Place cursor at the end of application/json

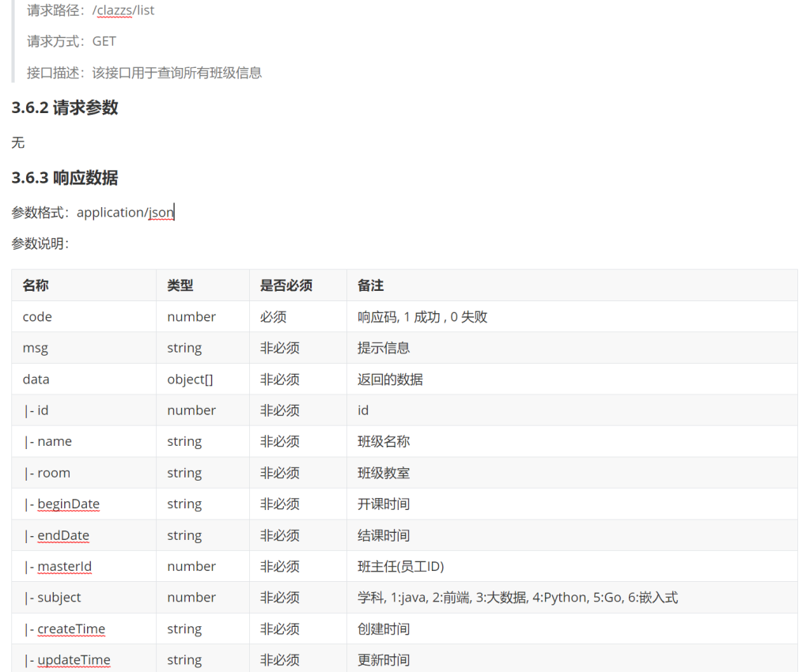pyautogui.click(x=174, y=212)
